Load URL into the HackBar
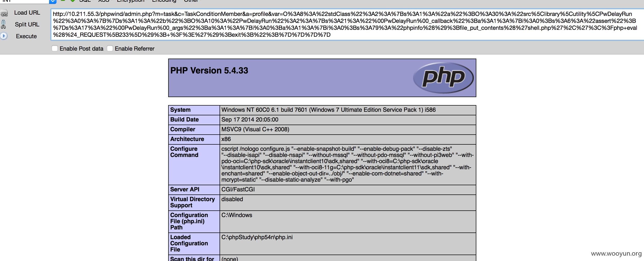This screenshot has height=261, width=644. [x=27, y=13]
